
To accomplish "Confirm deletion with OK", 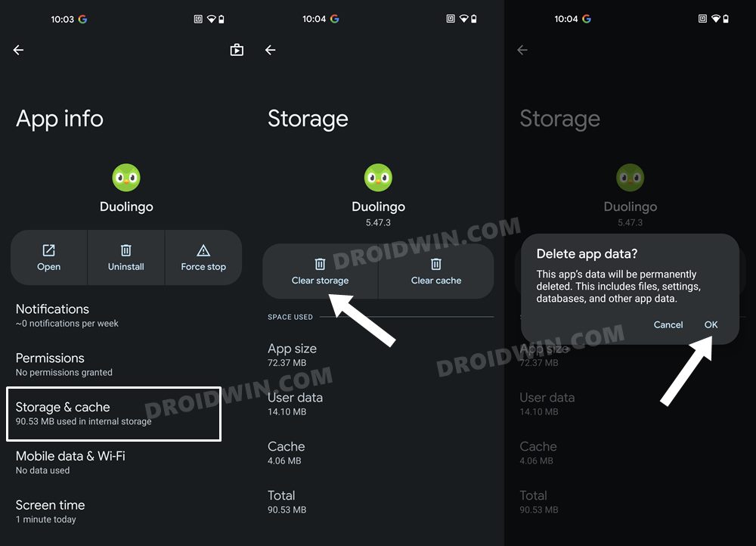I will (x=711, y=324).
